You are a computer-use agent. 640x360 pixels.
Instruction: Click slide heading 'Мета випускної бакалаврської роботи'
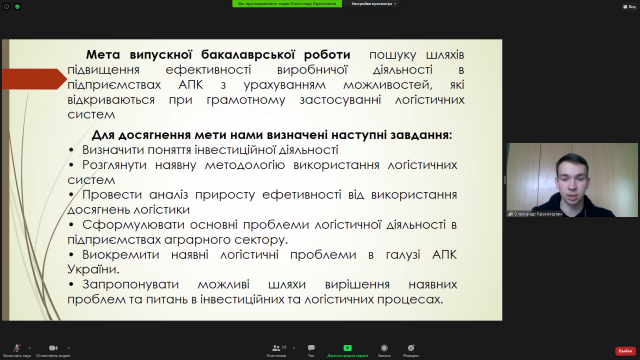pos(218,54)
